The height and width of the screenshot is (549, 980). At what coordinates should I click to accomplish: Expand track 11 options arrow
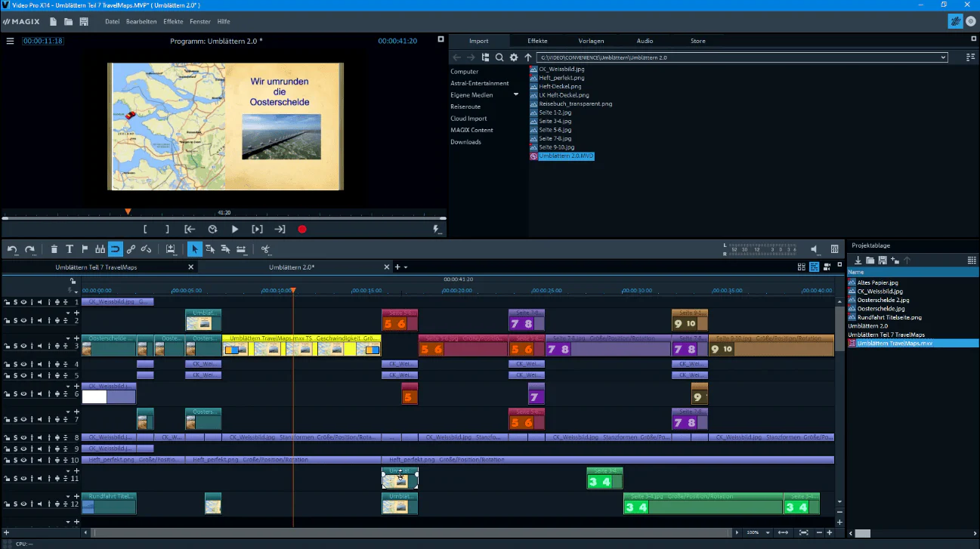(67, 470)
